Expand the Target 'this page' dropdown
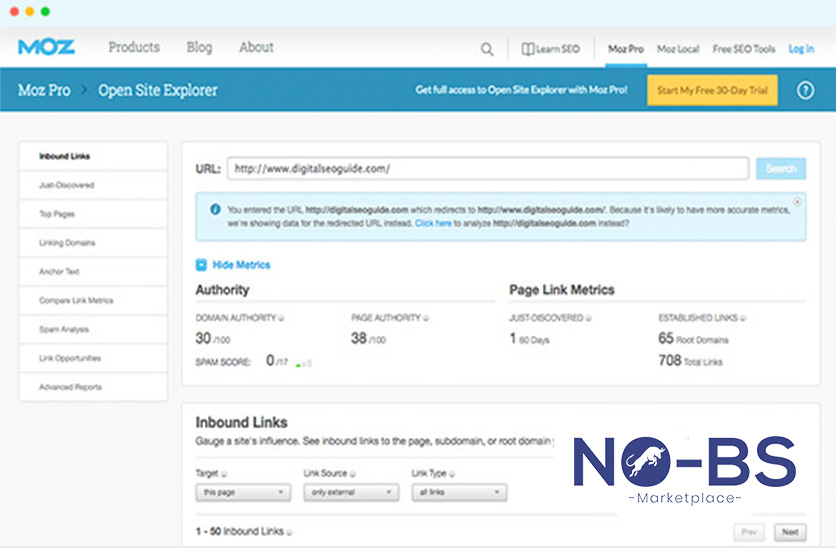840x548 pixels. 243,492
